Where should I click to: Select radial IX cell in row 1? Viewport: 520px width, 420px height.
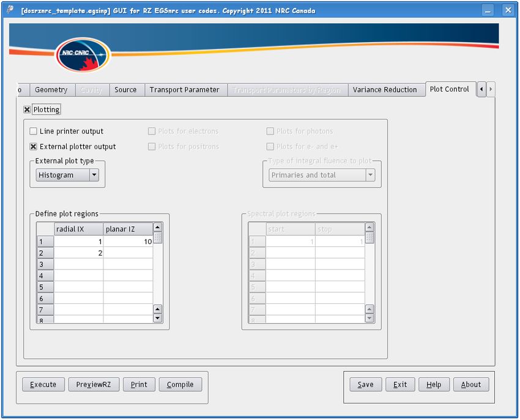pos(78,241)
